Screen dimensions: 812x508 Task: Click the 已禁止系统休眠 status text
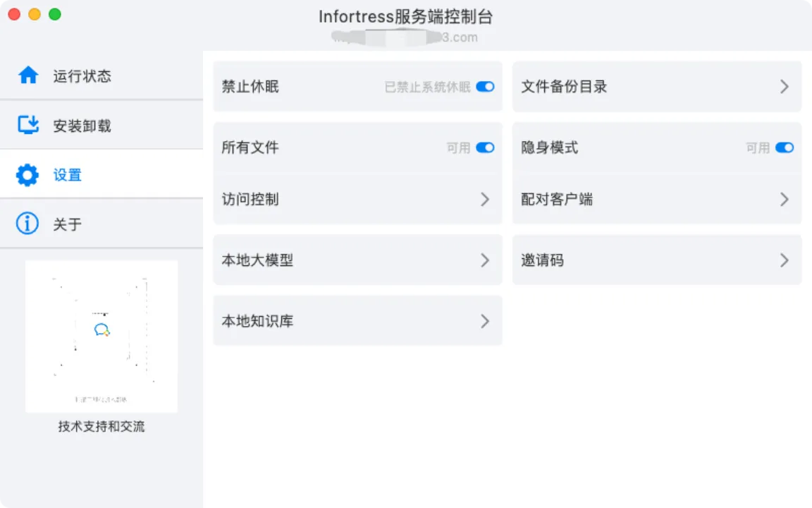(427, 87)
